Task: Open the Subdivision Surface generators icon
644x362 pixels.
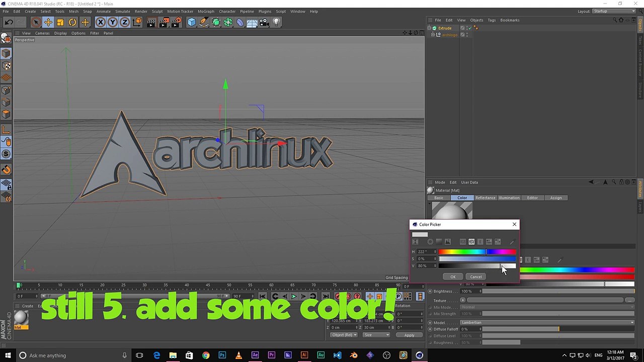Action: click(x=216, y=22)
